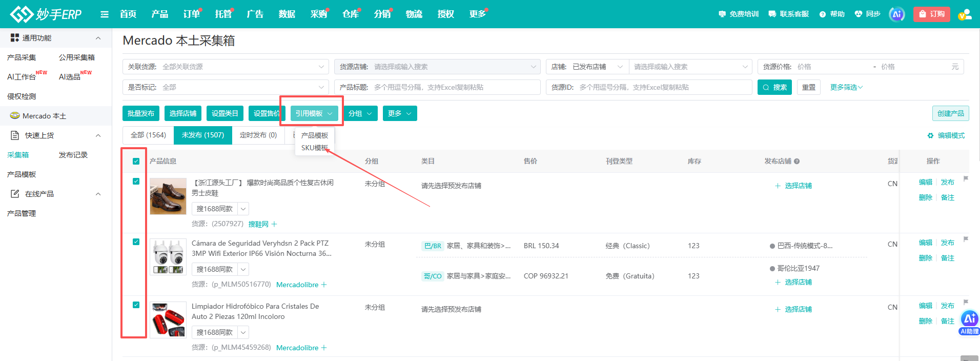Screen dimensions: 980x361
Task: Open the security camera product thumbnail
Action: pos(168,256)
